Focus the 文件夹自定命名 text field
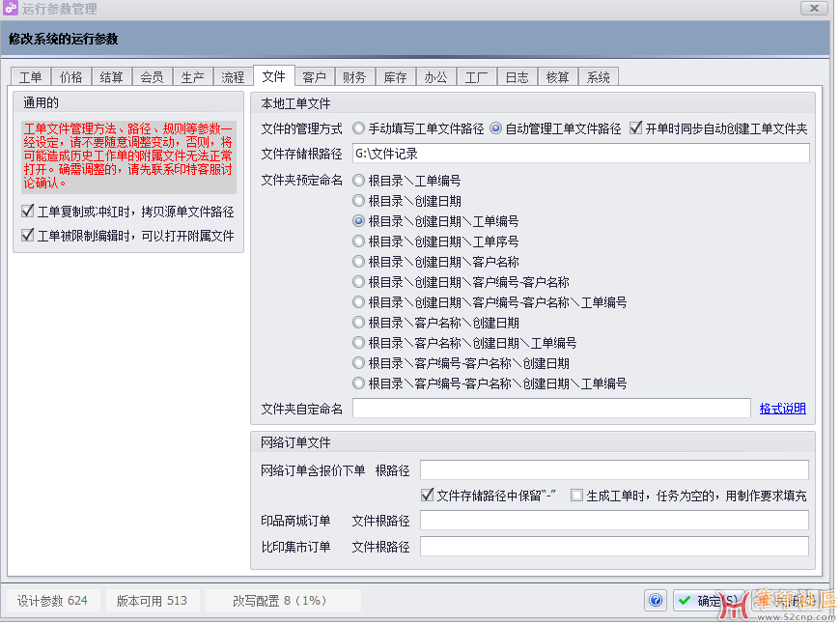Viewport: 840px width, 624px height. pyautogui.click(x=550, y=409)
